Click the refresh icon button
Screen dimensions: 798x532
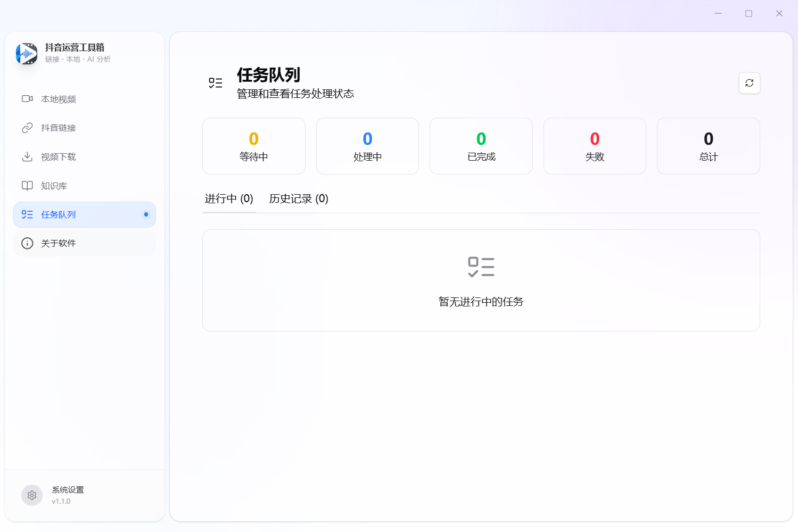click(749, 83)
